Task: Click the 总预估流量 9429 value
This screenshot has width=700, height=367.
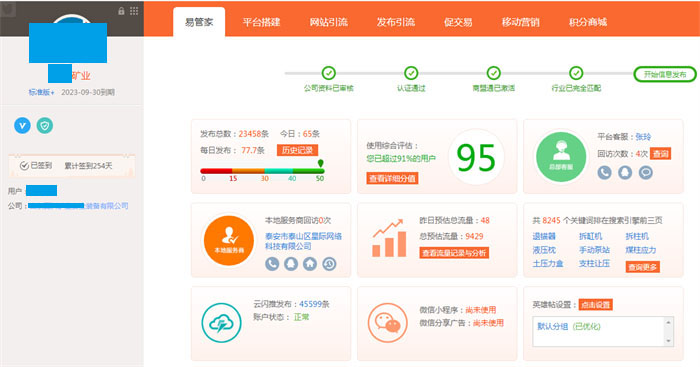Action: [x=474, y=236]
